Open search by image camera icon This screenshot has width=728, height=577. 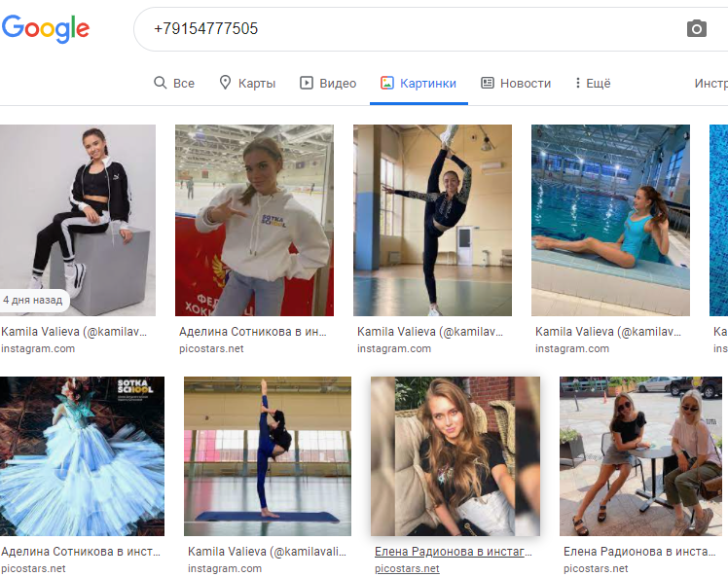pos(696,29)
